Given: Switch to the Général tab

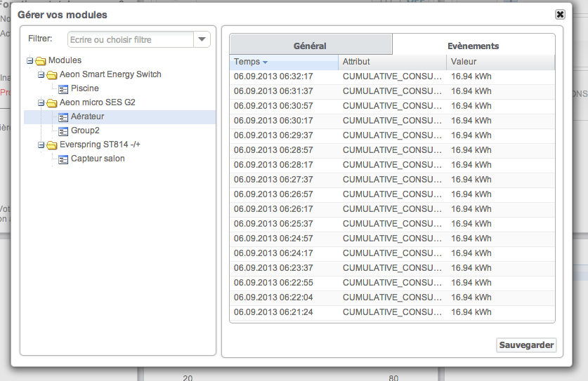Looking at the screenshot, I should coord(310,46).
